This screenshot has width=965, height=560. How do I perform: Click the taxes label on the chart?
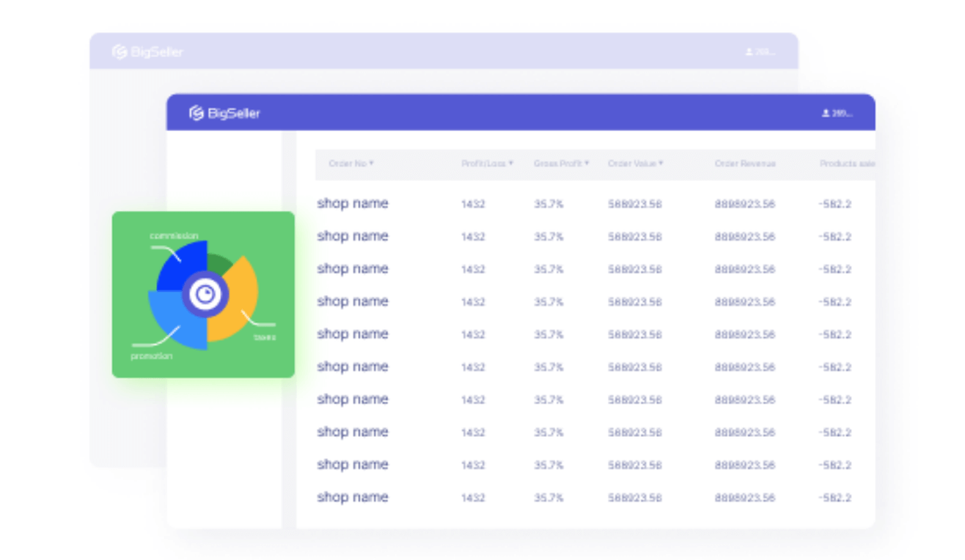(264, 337)
